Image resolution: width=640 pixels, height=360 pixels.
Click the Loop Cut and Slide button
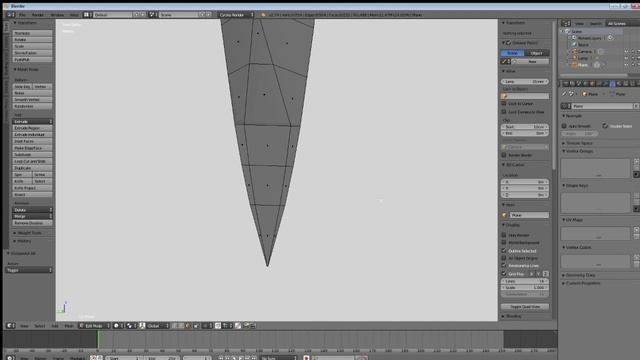tap(33, 161)
